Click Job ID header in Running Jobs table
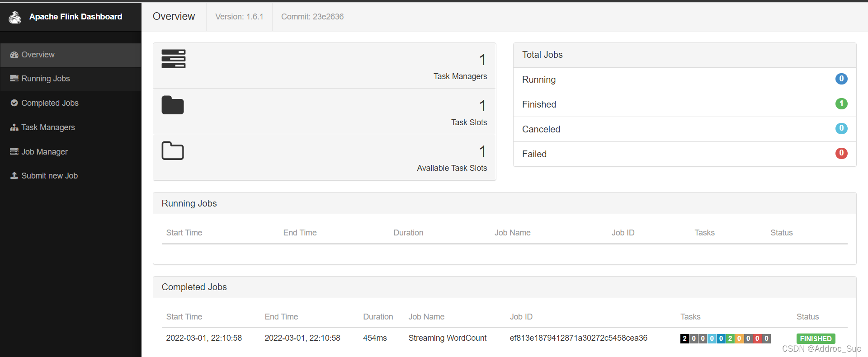The image size is (868, 357). [x=623, y=233]
